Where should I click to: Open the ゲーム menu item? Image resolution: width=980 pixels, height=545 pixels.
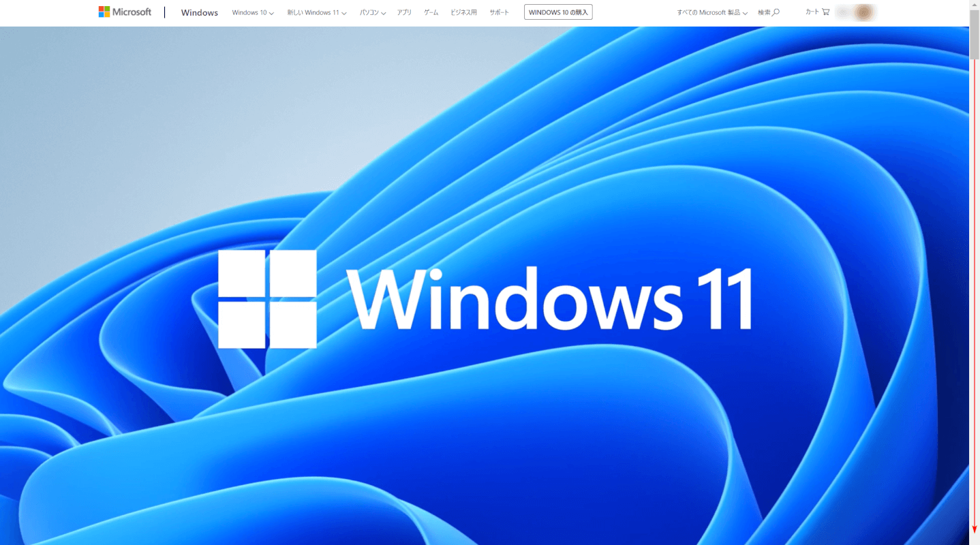point(431,12)
